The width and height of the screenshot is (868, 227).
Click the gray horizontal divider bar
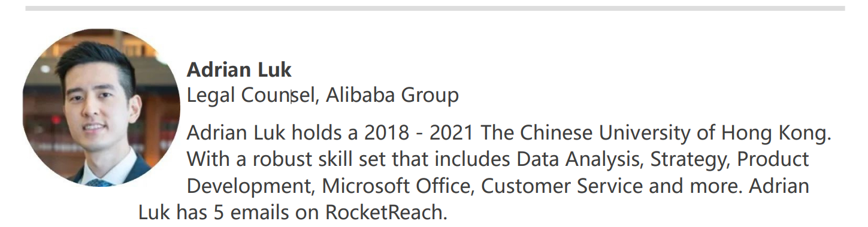coord(435,8)
